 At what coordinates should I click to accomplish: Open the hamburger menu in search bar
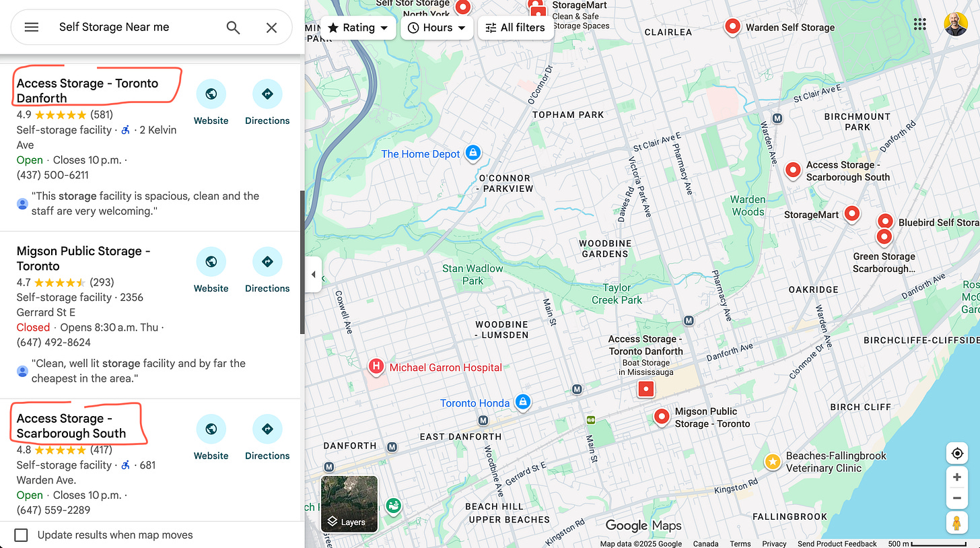pos(32,28)
